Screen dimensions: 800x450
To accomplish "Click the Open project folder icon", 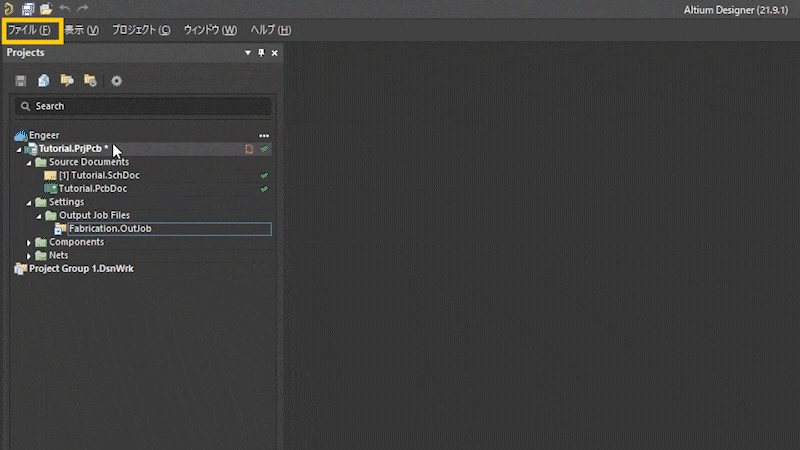I will pyautogui.click(x=67, y=81).
